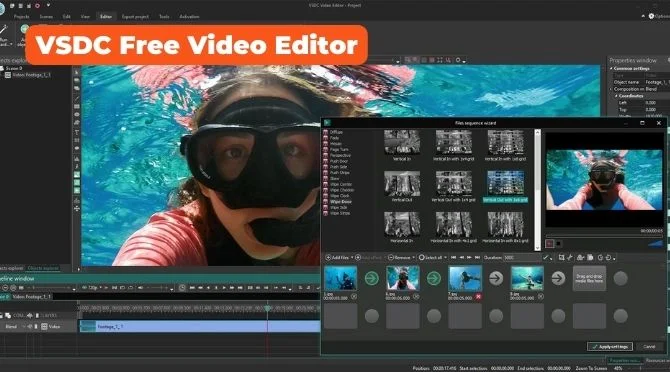The image size is (670, 372).
Task: Click the 'Drag and drop media files here' slot
Action: [x=589, y=278]
